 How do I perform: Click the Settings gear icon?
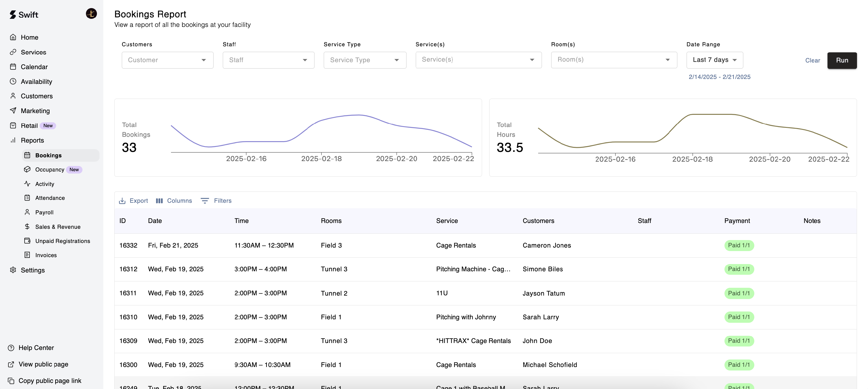[13, 270]
